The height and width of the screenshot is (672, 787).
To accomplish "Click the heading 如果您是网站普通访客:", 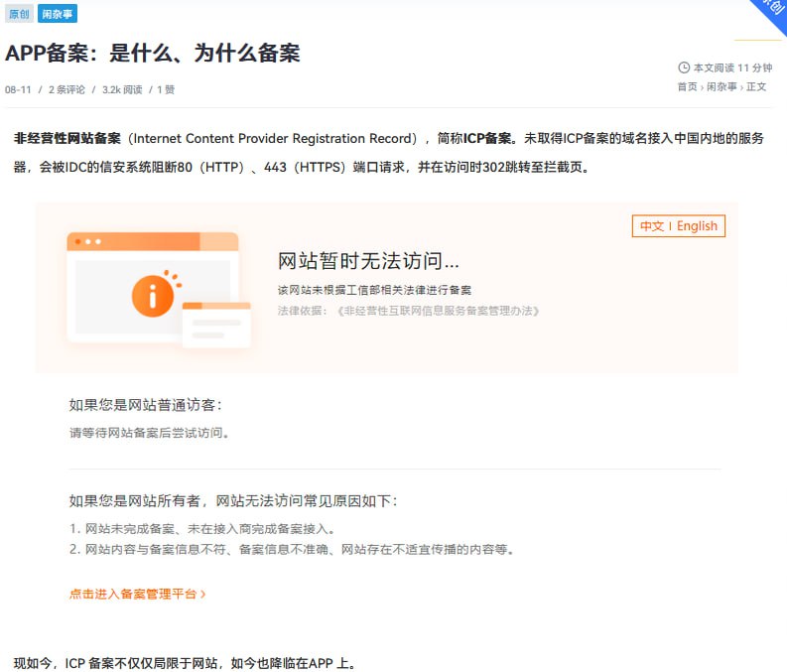I will tap(146, 405).
